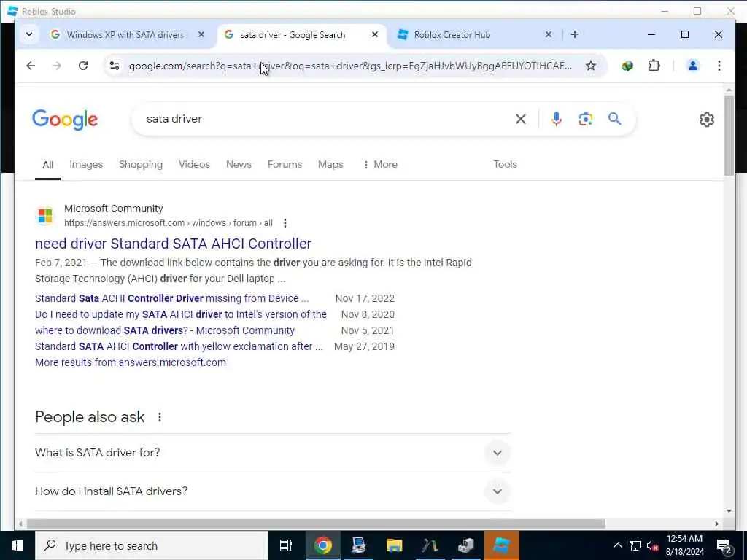Click the horizontal scroll right arrow
Image resolution: width=747 pixels, height=560 pixels.
tap(716, 524)
